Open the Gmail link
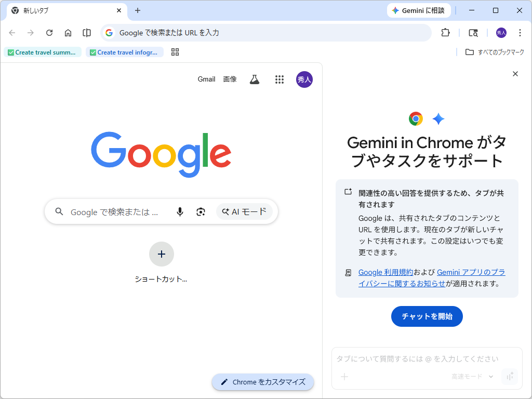 (x=206, y=79)
